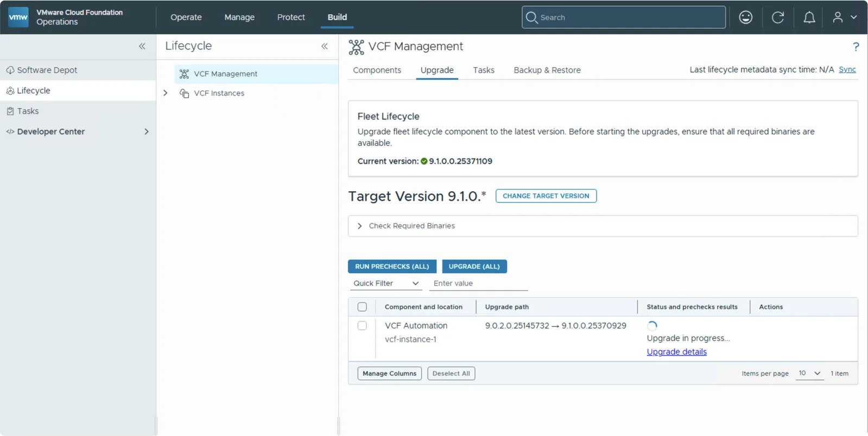Open the Build menu
Viewport: 868px width, 436px height.
pos(337,17)
